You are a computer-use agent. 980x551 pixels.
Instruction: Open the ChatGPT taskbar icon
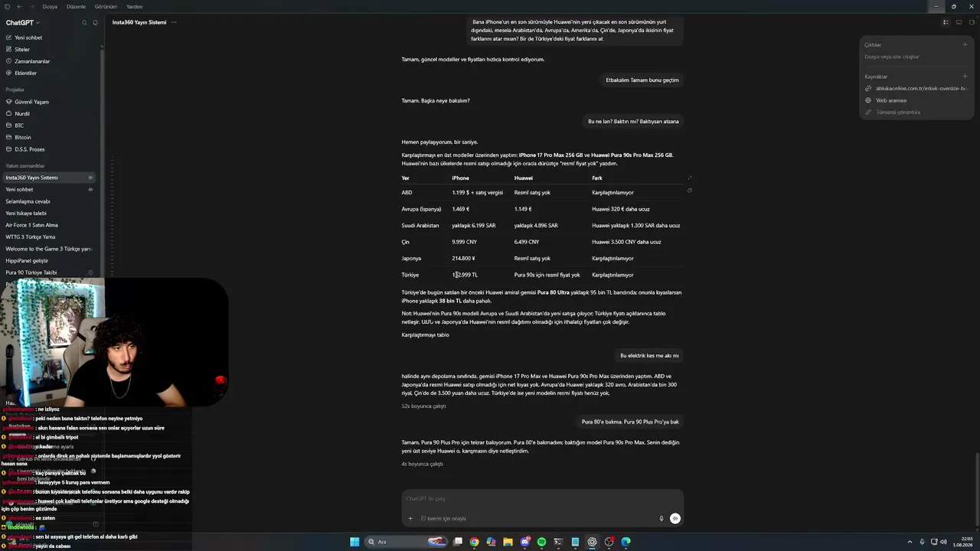(x=592, y=542)
